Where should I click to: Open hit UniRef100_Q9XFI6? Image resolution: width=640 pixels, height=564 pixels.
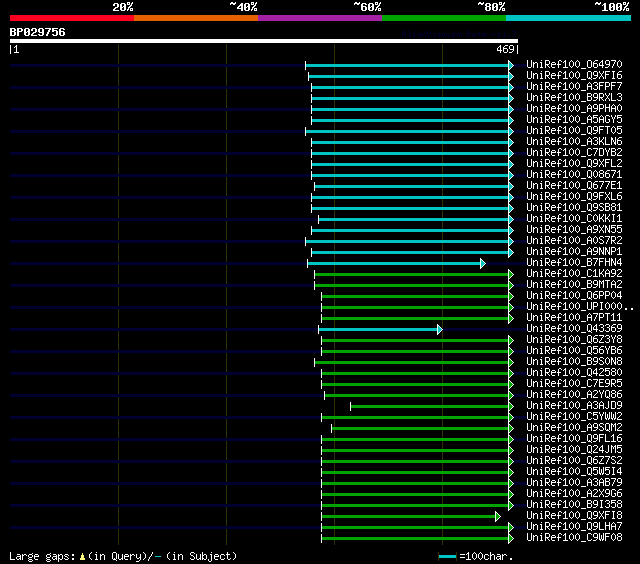click(574, 75)
